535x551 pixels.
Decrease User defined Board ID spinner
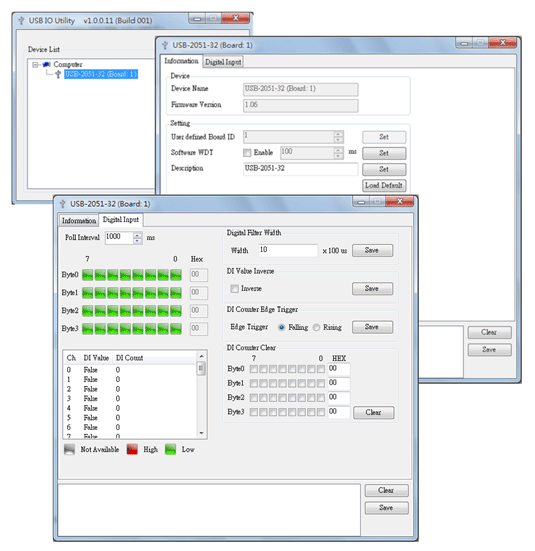click(338, 140)
